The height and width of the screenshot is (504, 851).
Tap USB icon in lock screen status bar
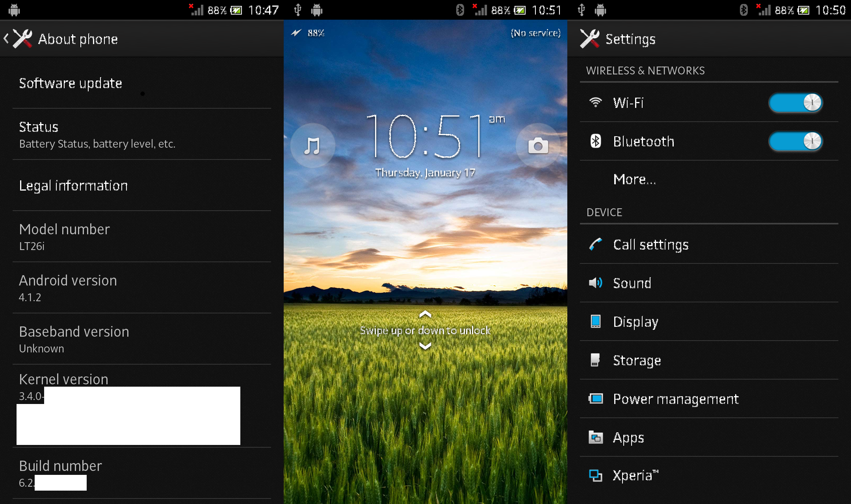pos(298,10)
